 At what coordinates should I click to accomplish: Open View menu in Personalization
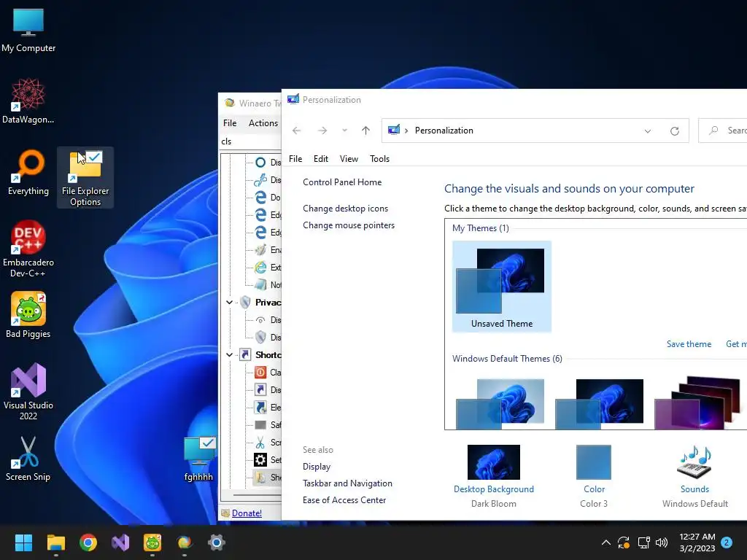tap(349, 158)
